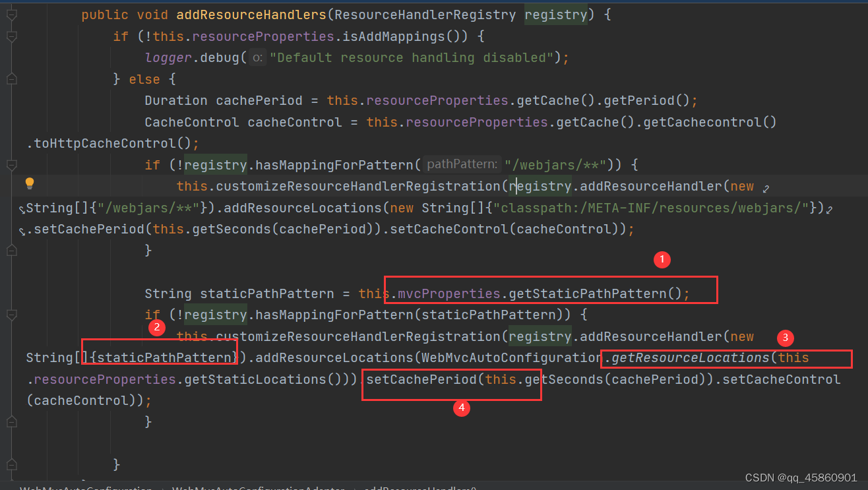868x490 pixels.
Task: Click the italic getResourceLocations call
Action: [x=691, y=357]
